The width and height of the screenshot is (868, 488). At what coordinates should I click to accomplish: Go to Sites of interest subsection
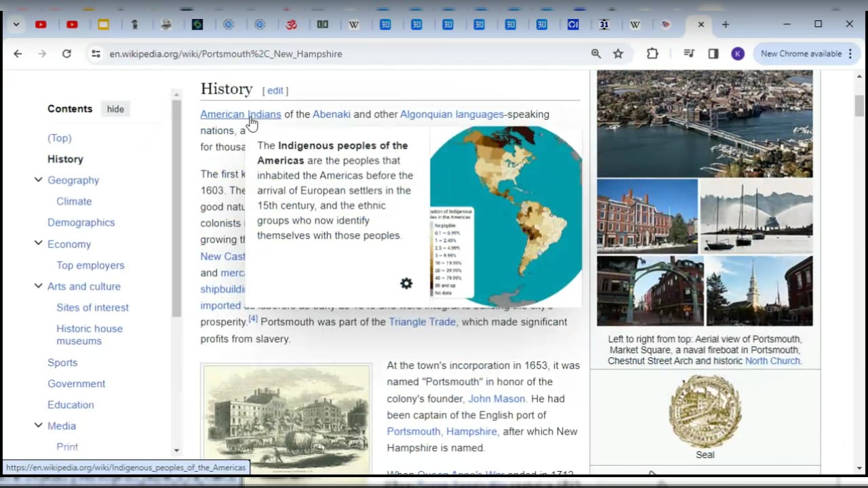92,307
